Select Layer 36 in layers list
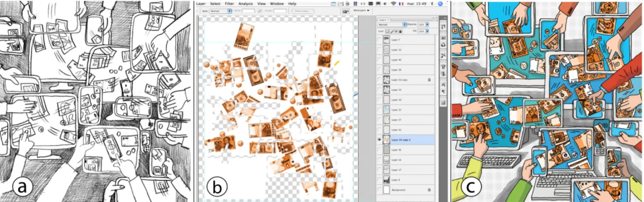This screenshot has height=202, width=644. [405, 150]
